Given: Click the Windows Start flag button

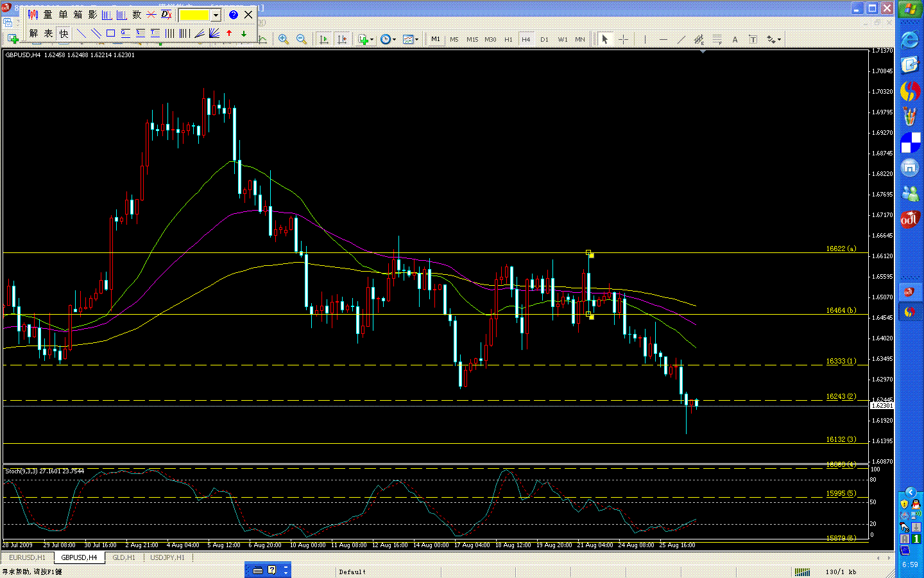Looking at the screenshot, I should click(x=910, y=10).
